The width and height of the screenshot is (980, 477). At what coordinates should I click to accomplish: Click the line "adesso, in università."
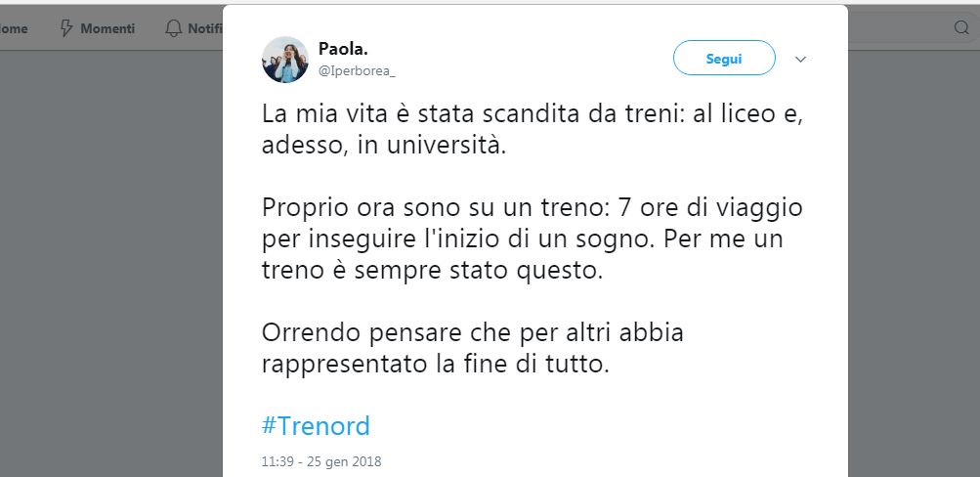tap(386, 146)
